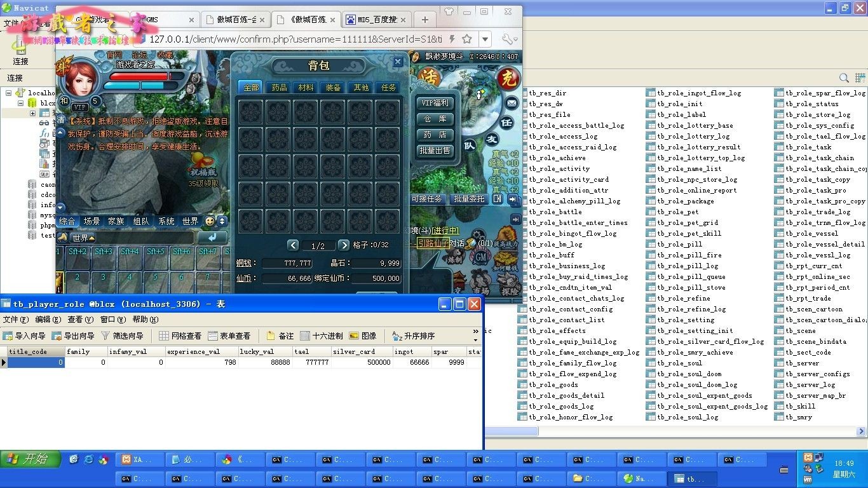Open the emoji smiley in chat bar

210,221
